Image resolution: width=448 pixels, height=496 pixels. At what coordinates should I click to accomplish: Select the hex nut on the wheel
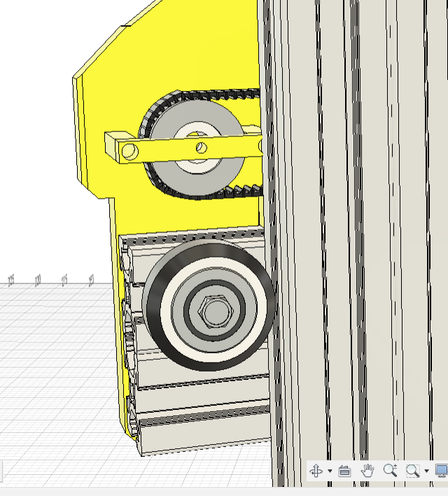(x=213, y=310)
